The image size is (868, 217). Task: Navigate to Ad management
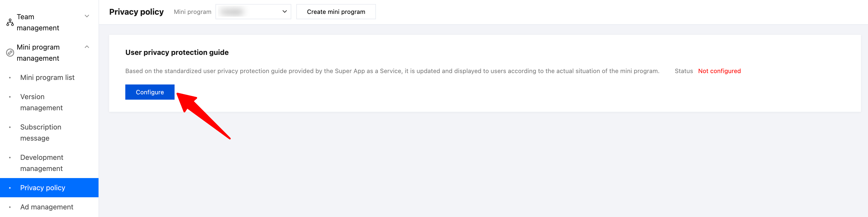tap(46, 207)
